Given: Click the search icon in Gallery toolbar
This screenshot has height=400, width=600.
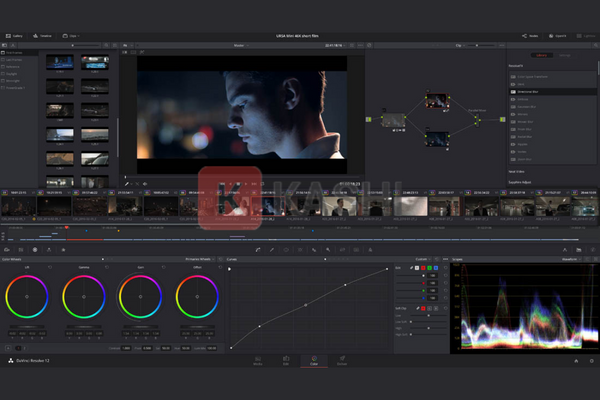Looking at the screenshot, I should [x=106, y=45].
